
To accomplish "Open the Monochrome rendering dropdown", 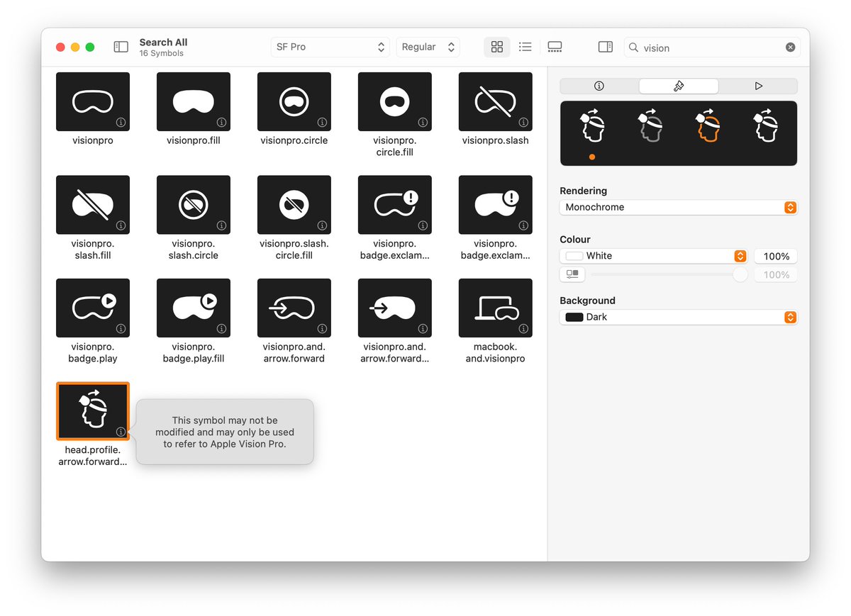I will [679, 208].
